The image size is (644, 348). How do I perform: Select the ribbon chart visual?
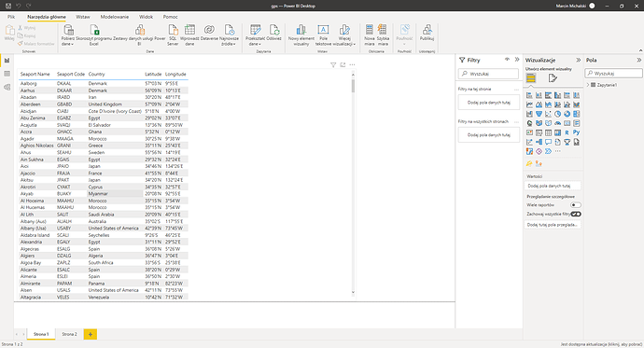(577, 104)
